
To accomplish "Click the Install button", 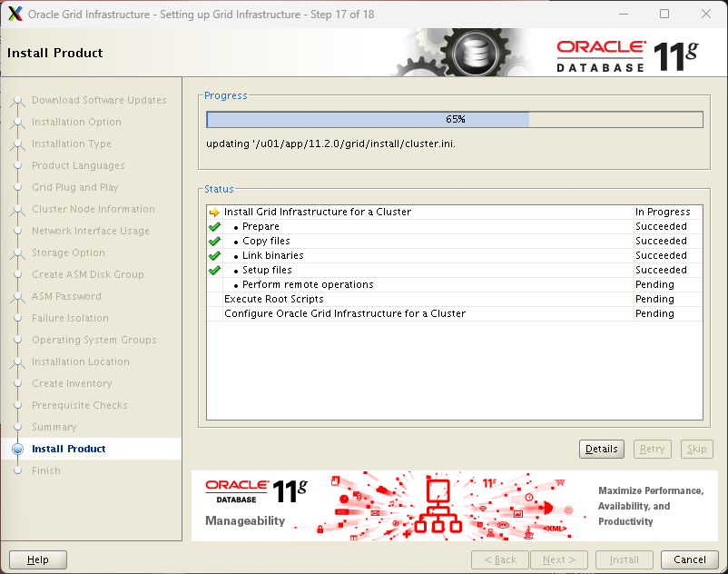I will click(x=624, y=559).
